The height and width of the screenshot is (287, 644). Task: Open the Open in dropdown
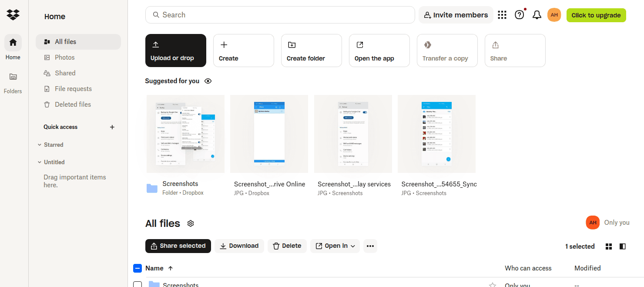tap(335, 246)
